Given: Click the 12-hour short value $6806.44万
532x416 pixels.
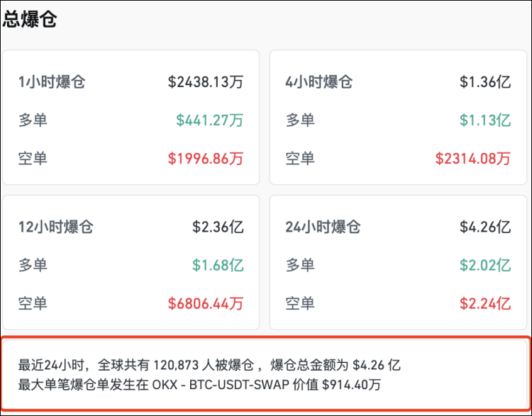Looking at the screenshot, I should coord(206,303).
